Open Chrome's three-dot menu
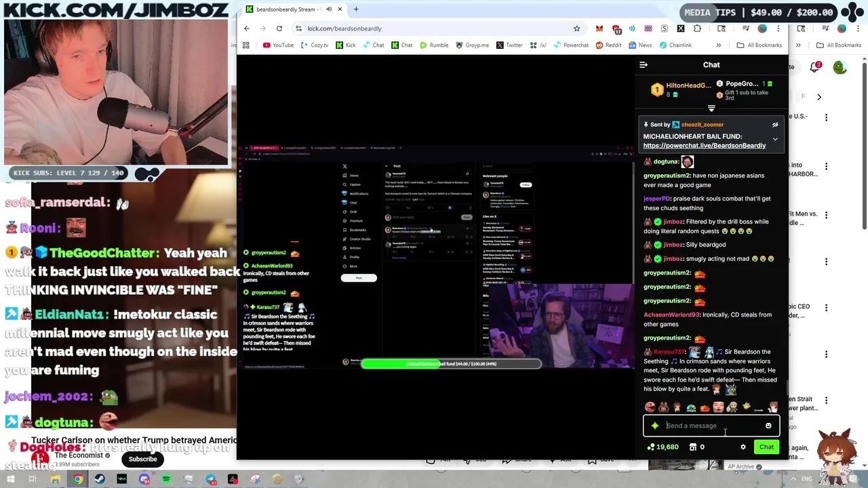This screenshot has height=488, width=868. click(x=778, y=28)
